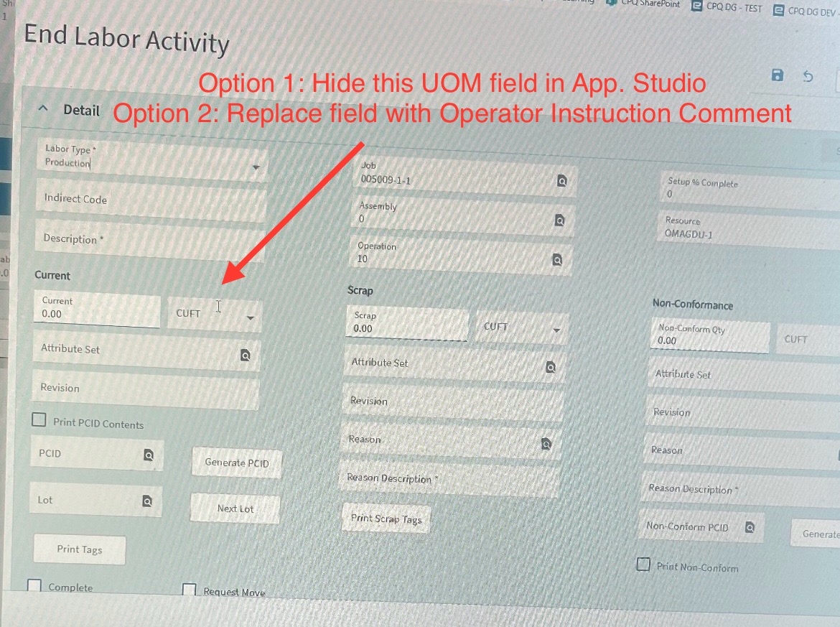Open Non-Conform Qty CUFT UOM dropdown
840x627 pixels.
(808, 340)
